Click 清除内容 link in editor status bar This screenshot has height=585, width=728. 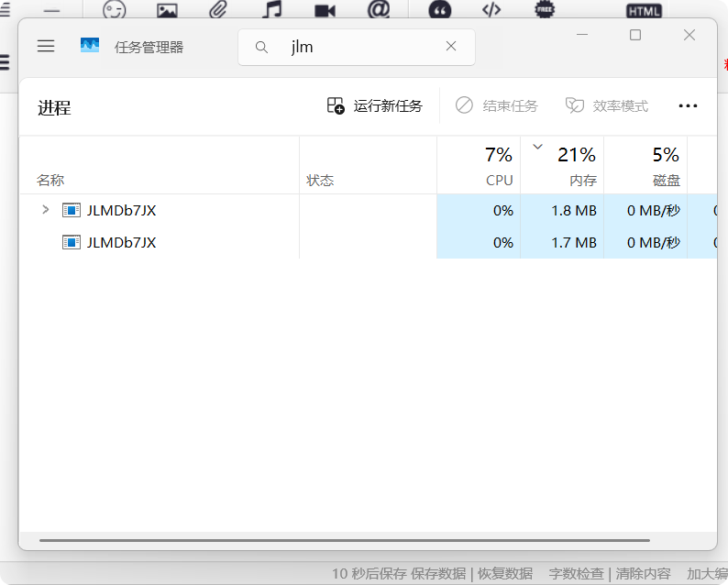[643, 573]
